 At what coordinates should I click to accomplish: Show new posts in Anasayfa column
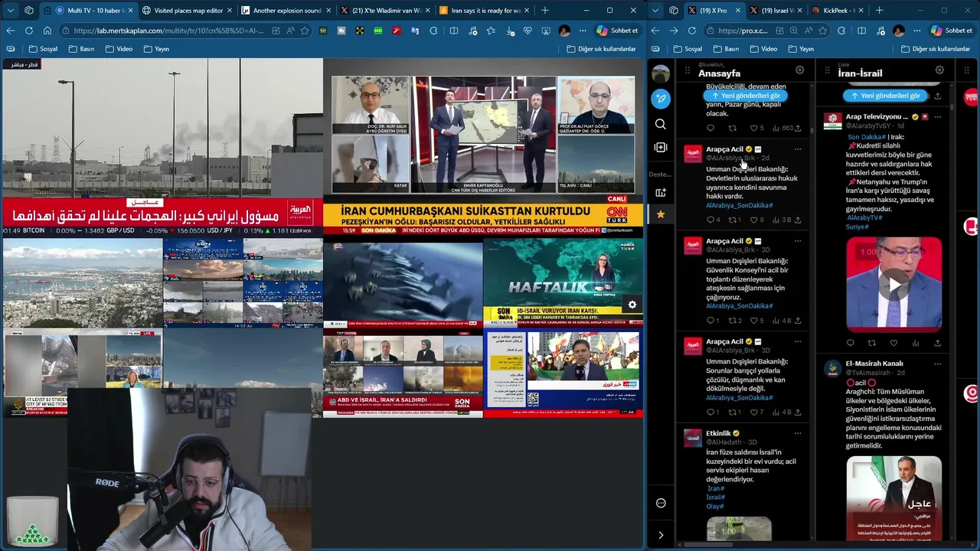coord(746,96)
